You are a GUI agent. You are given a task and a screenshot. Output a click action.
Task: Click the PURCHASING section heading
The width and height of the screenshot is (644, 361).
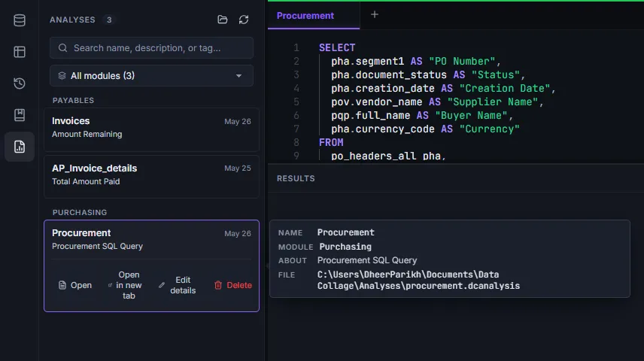click(x=80, y=212)
